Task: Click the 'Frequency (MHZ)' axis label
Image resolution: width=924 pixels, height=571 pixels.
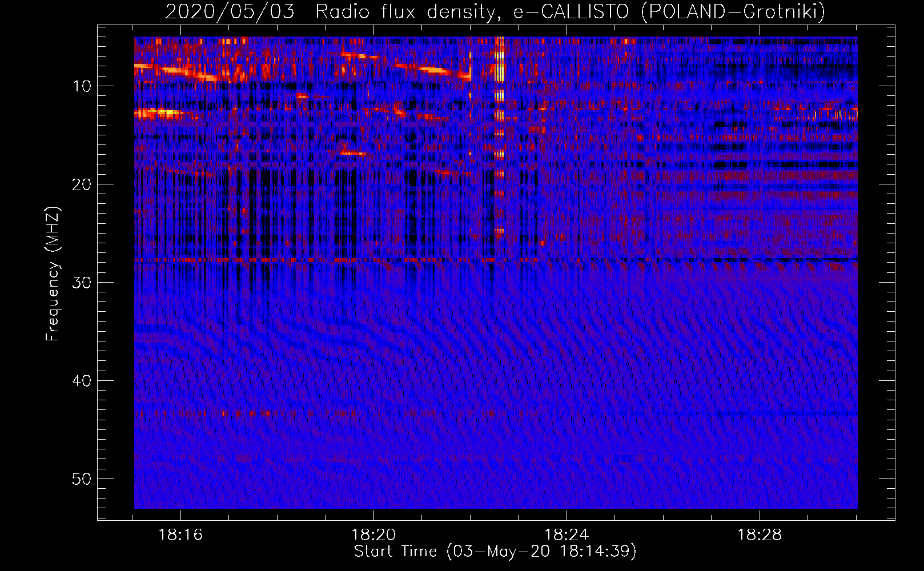Action: [x=53, y=274]
